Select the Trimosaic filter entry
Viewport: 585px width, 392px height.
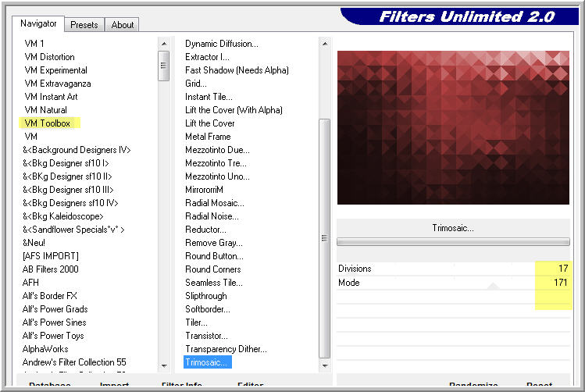(x=207, y=362)
